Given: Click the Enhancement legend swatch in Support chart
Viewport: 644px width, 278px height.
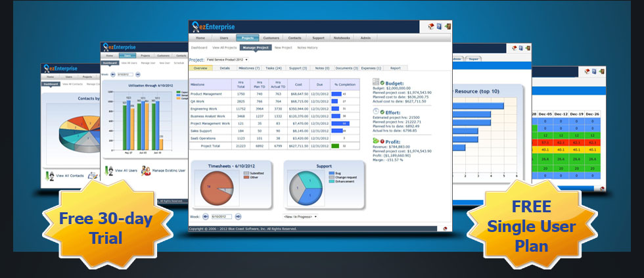Looking at the screenshot, I should pyautogui.click(x=331, y=181).
